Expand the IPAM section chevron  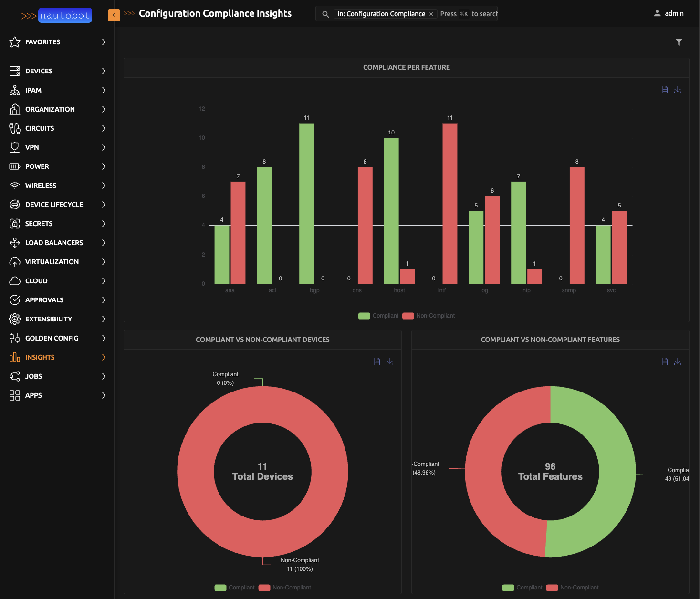tap(104, 90)
